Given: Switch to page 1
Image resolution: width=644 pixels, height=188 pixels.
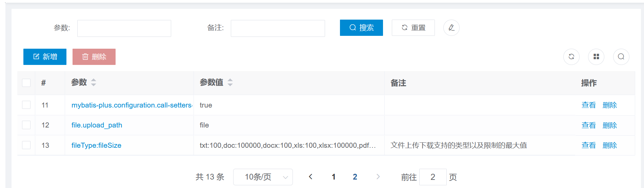Looking at the screenshot, I should pos(334,177).
